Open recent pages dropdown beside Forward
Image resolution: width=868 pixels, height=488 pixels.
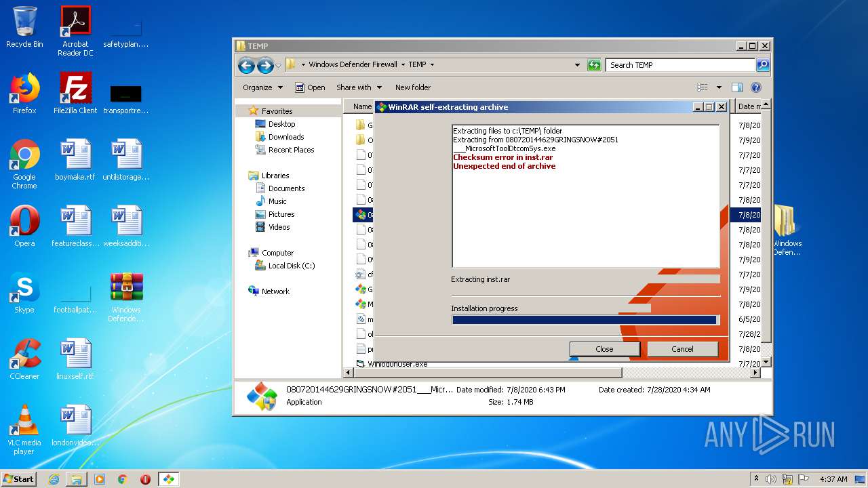(x=278, y=65)
